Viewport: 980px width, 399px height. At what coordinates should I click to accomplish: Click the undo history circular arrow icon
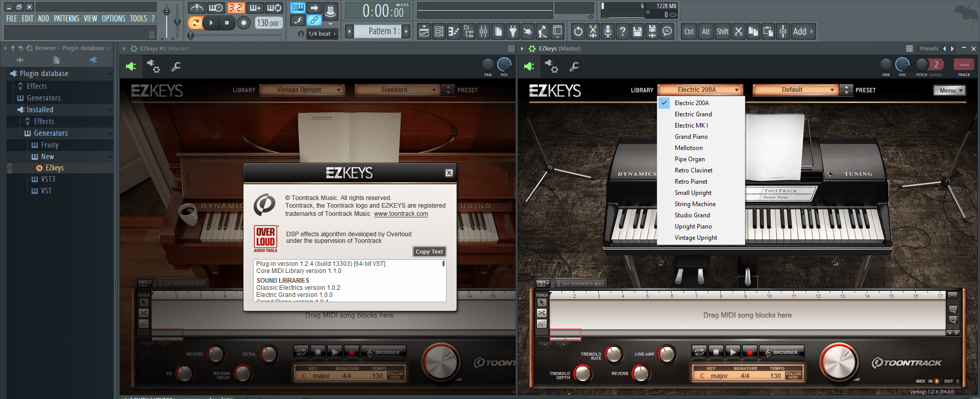pos(578,32)
